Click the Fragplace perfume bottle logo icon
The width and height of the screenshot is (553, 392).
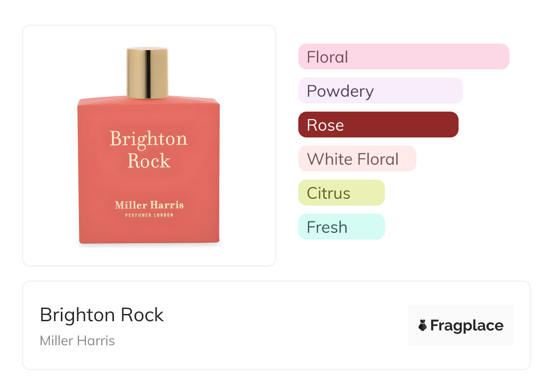(423, 325)
